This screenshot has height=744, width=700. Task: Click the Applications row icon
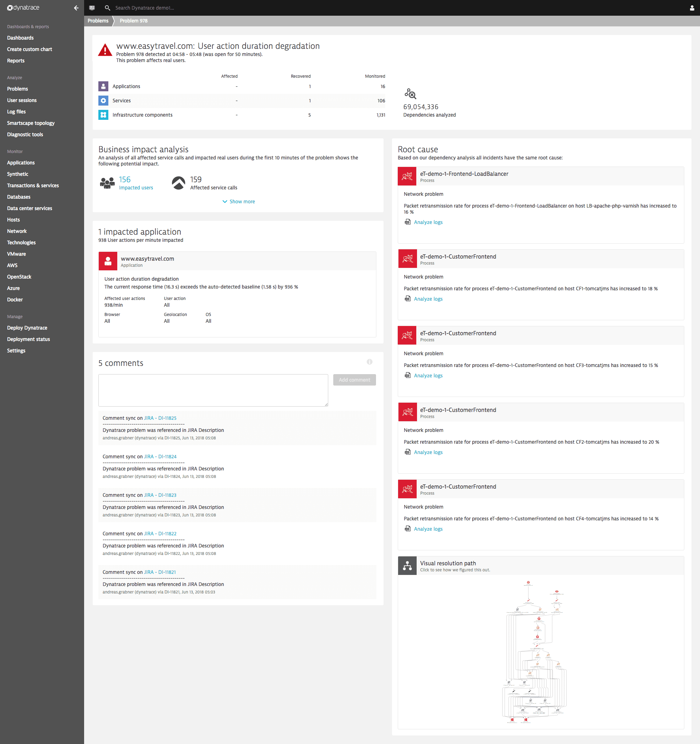[x=103, y=86]
